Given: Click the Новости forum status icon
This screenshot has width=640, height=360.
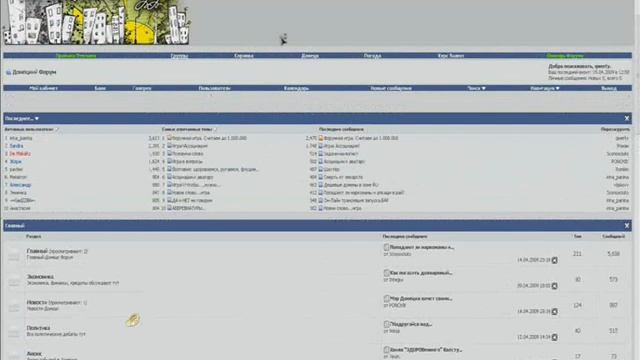Looking at the screenshot, I should click(x=14, y=306).
